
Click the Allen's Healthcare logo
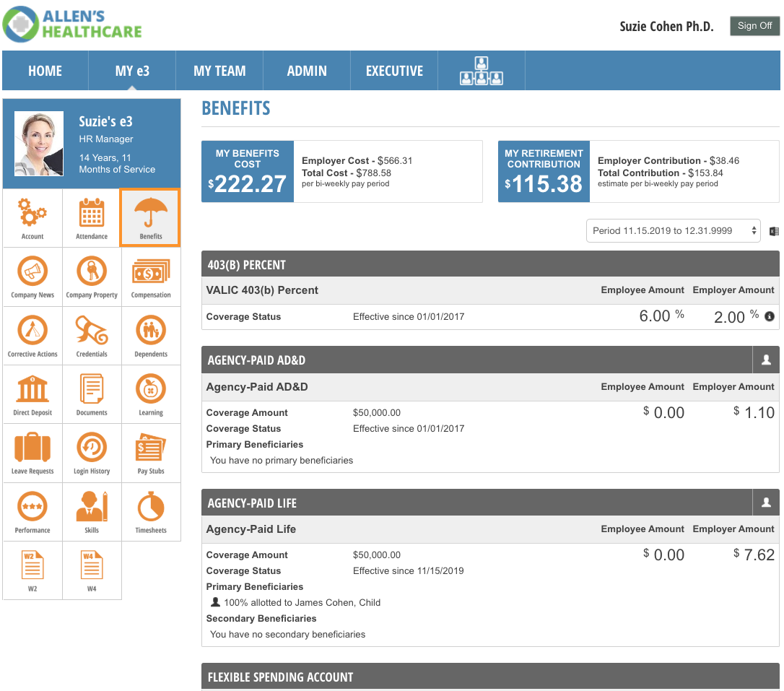72,24
